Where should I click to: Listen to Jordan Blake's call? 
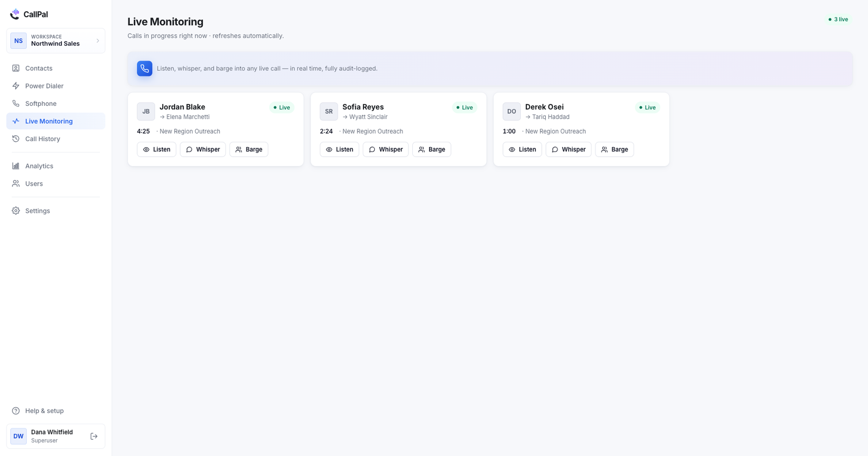[x=157, y=149]
